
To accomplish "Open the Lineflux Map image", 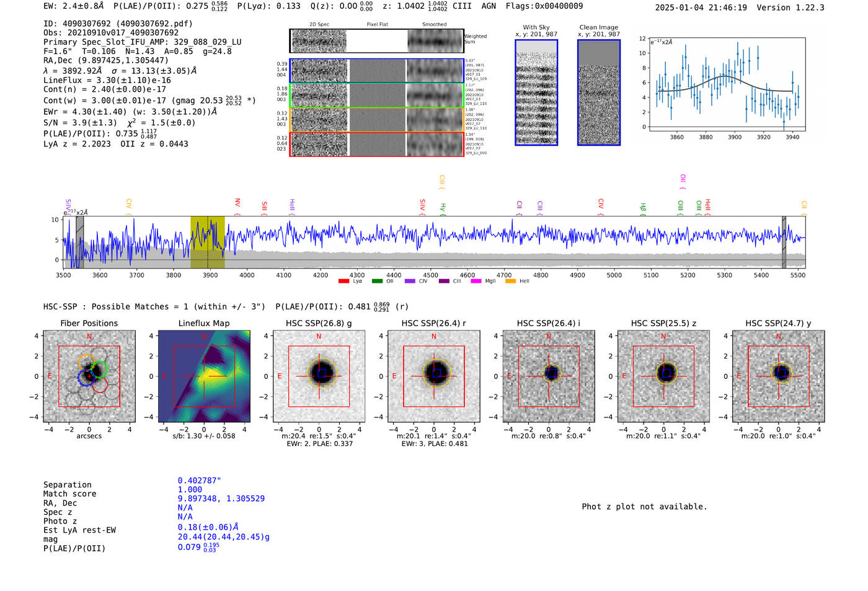I will coord(204,376).
